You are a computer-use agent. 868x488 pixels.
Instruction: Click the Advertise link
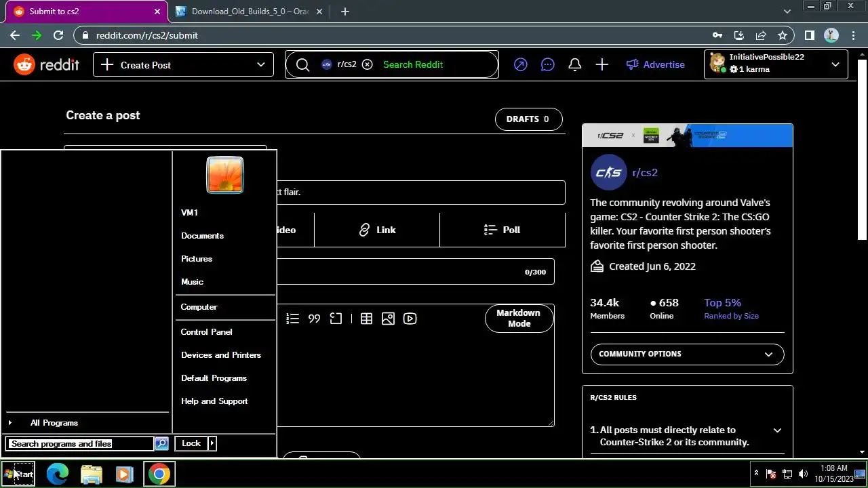tap(655, 64)
